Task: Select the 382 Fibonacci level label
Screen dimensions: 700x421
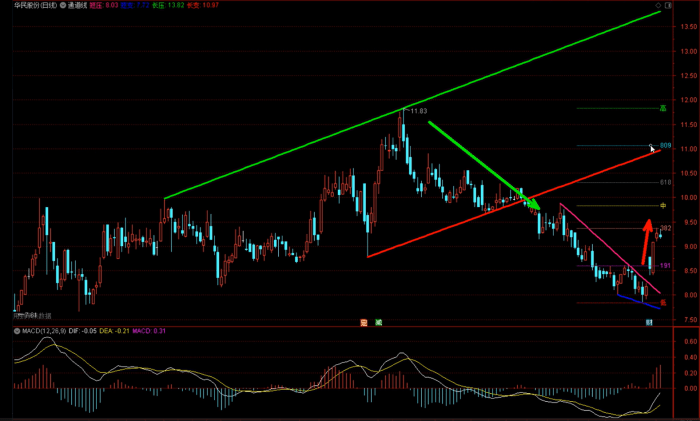Action: pyautogui.click(x=665, y=229)
